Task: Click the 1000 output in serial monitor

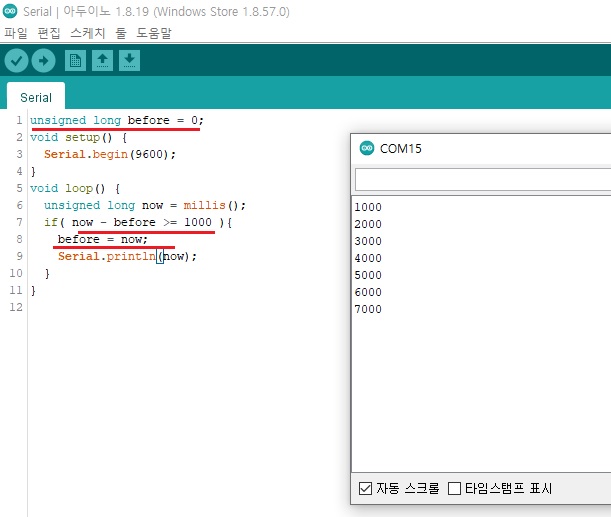Action: 368,207
